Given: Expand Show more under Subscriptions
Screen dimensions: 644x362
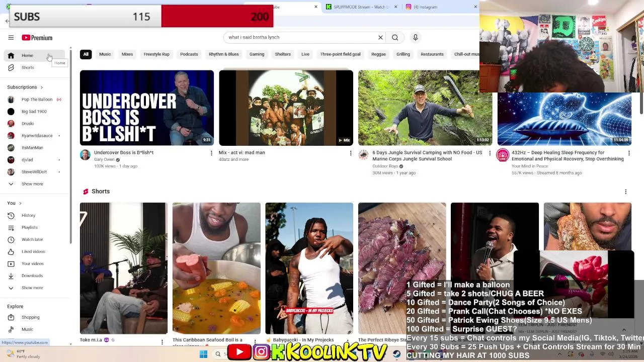Looking at the screenshot, I should 34,184.
